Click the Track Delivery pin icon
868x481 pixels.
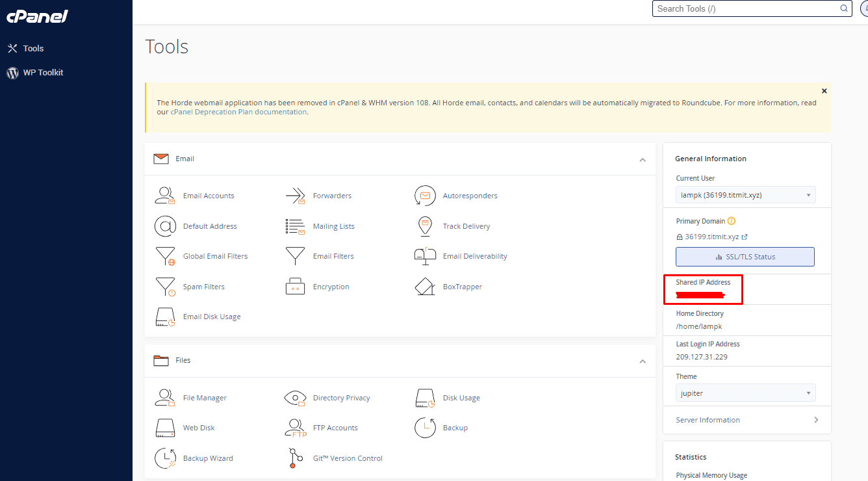click(425, 226)
